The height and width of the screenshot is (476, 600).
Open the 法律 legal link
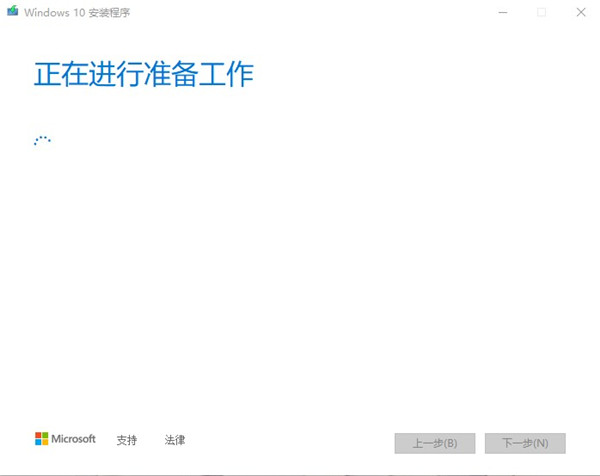(x=175, y=440)
